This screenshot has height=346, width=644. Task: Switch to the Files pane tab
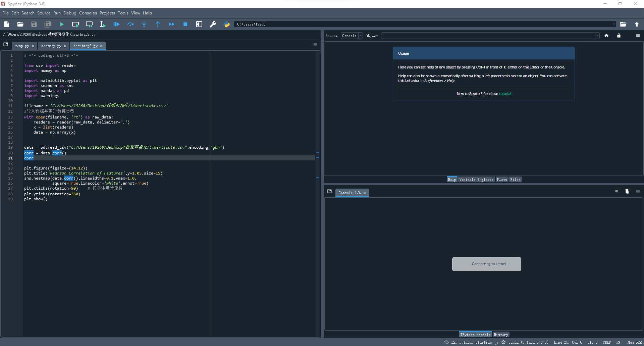[516, 180]
